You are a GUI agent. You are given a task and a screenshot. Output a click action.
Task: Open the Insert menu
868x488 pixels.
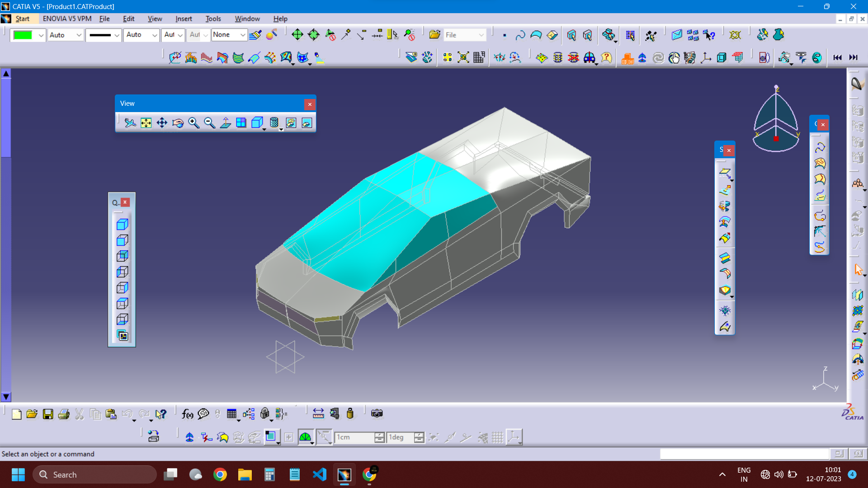(184, 19)
